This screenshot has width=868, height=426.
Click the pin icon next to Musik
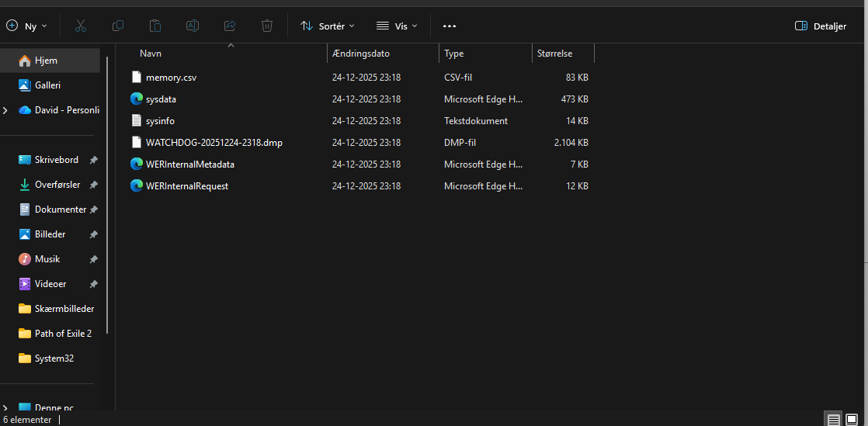pyautogui.click(x=93, y=259)
